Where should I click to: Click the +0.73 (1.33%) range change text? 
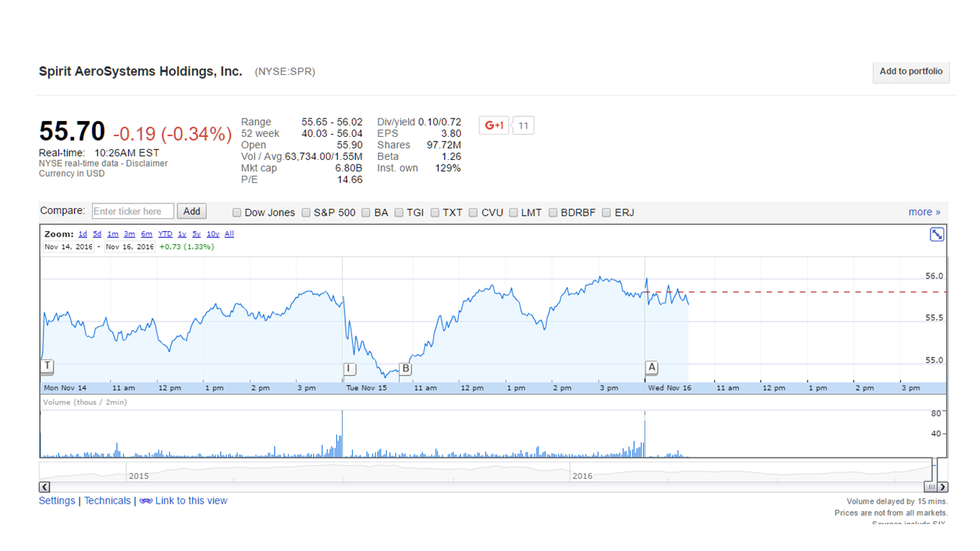pos(186,246)
